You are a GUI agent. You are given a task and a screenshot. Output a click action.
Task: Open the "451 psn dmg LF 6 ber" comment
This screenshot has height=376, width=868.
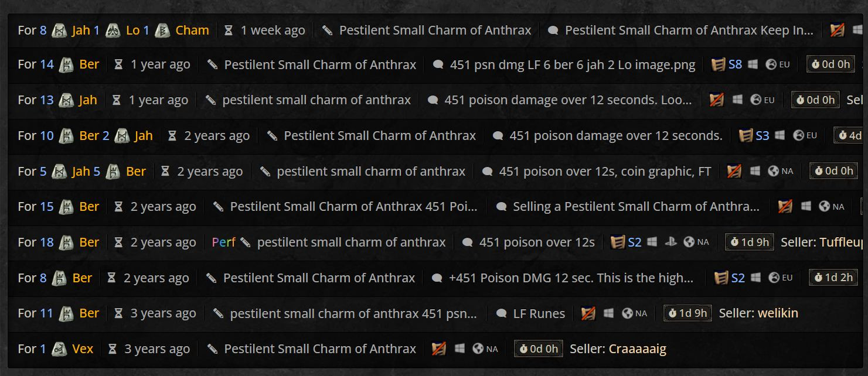(572, 64)
